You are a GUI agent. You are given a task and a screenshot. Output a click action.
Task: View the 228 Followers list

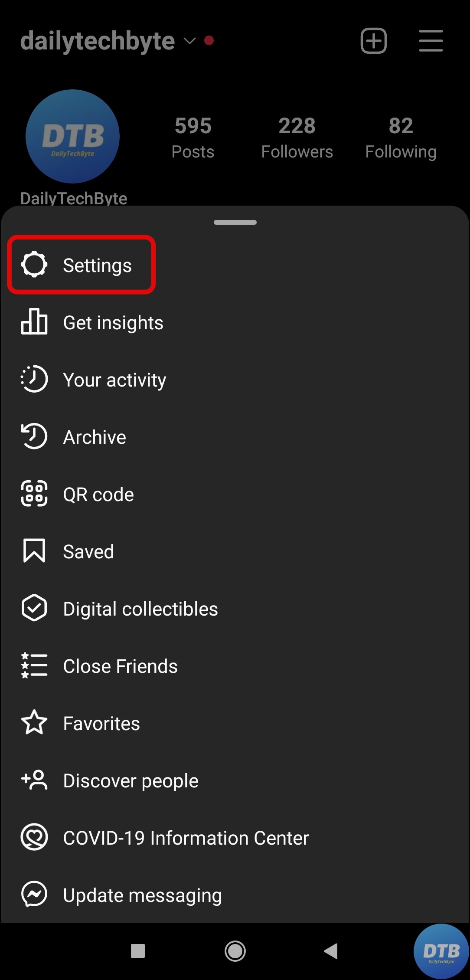pyautogui.click(x=297, y=136)
